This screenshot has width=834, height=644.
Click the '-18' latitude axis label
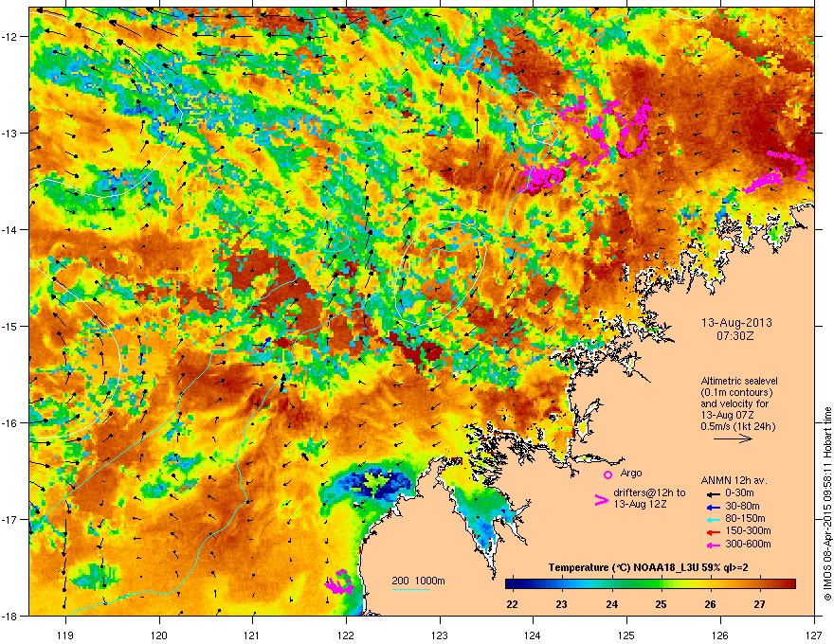(9, 616)
